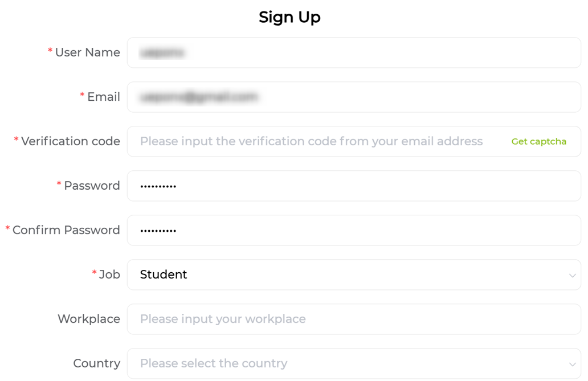
Task: Click the Password label text
Action: 92,186
